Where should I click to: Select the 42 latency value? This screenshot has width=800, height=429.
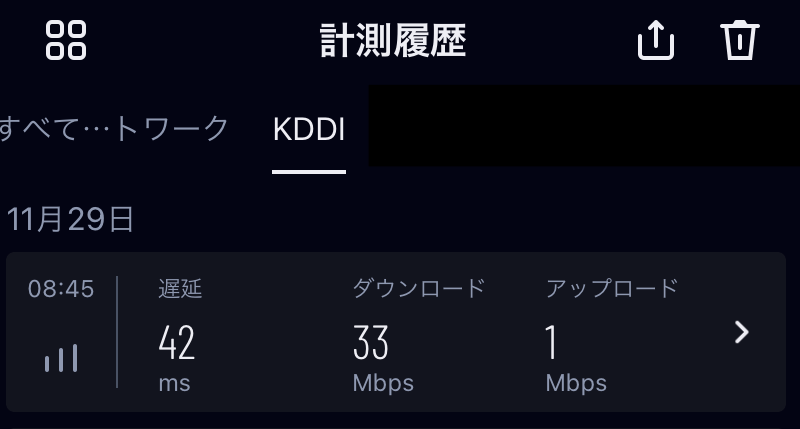[177, 343]
